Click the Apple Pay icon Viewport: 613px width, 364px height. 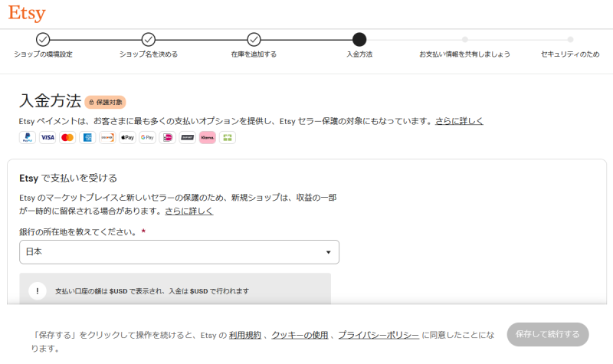pos(127,138)
